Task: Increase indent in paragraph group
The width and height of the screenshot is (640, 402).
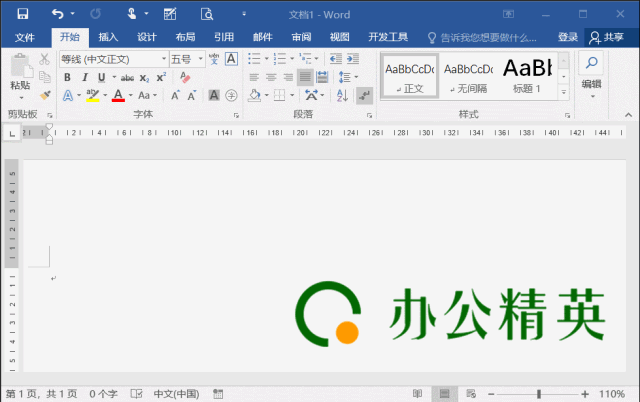Action: (353, 59)
